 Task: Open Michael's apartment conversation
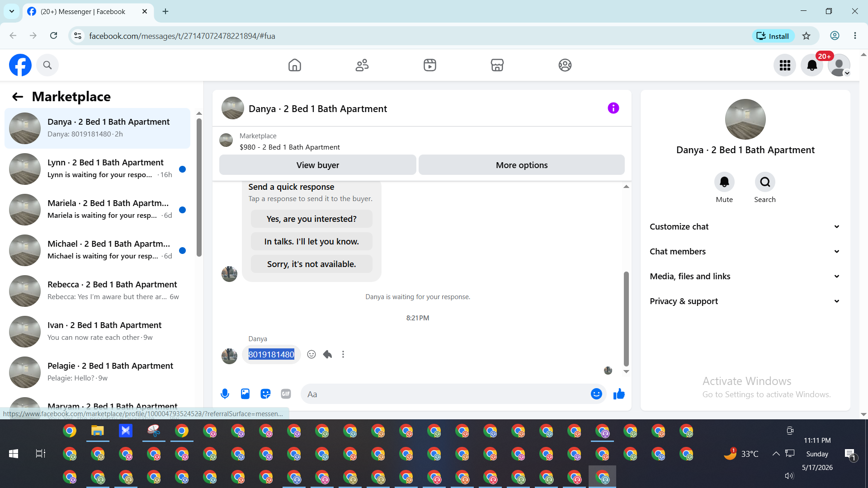click(97, 250)
